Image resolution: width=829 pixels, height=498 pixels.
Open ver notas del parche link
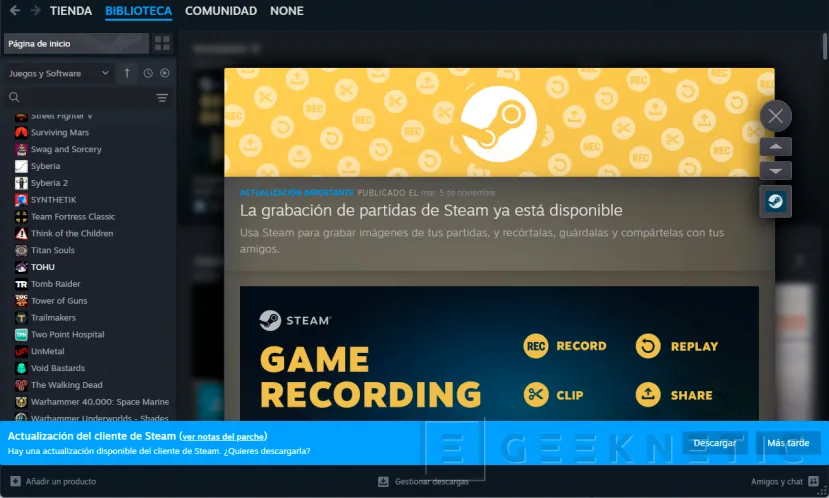[x=223, y=437]
